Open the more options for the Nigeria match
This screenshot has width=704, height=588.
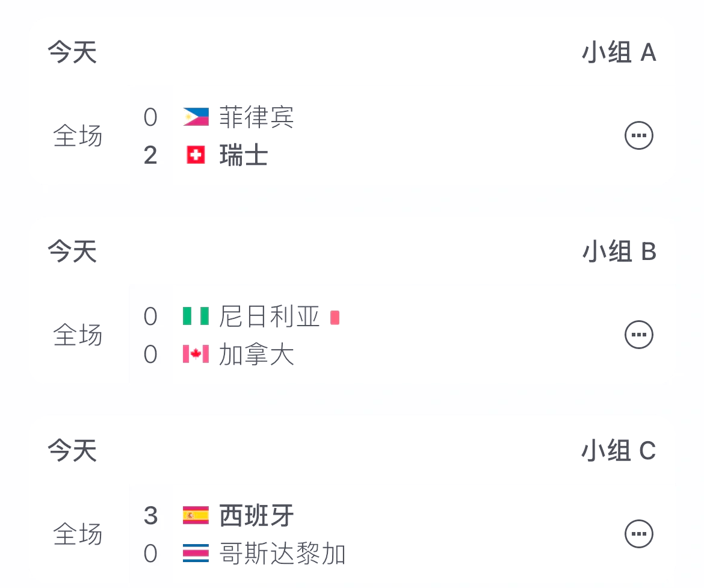tap(638, 335)
